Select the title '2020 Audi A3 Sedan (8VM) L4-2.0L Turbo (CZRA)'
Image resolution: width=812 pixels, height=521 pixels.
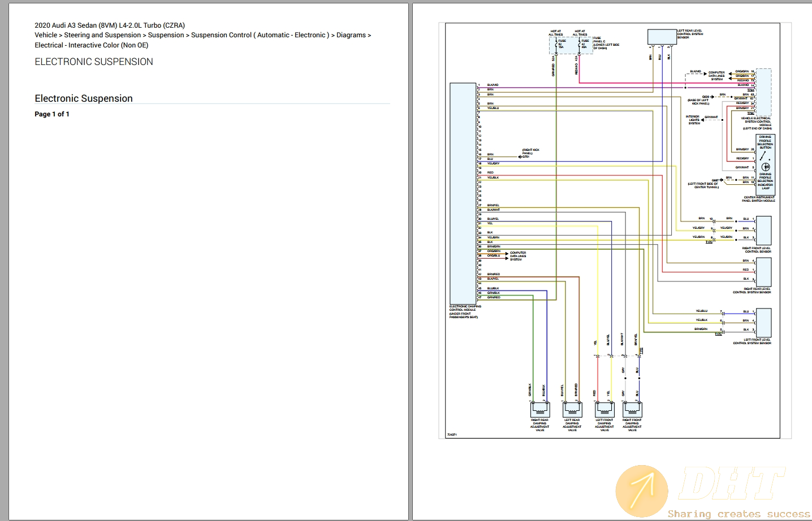pyautogui.click(x=110, y=25)
